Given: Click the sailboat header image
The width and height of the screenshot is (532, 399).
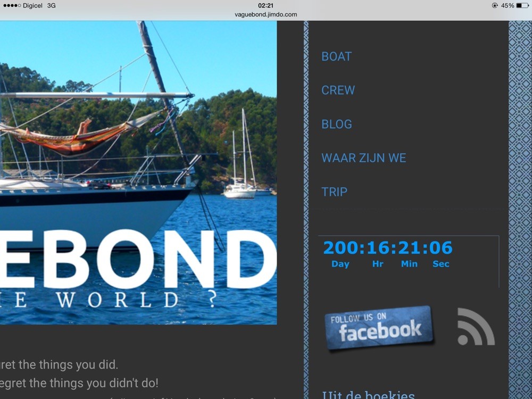Looking at the screenshot, I should coord(138,172).
